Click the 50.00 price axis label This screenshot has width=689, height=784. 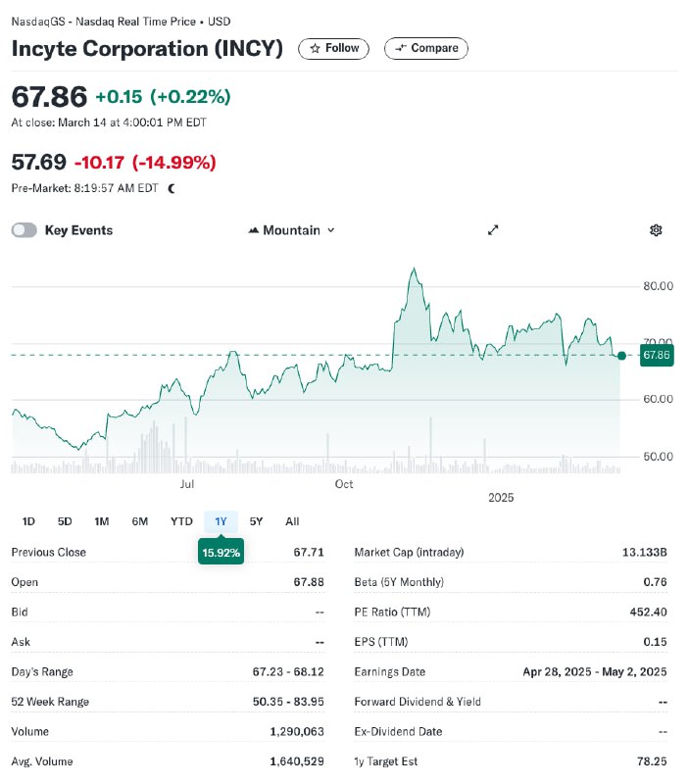658,456
